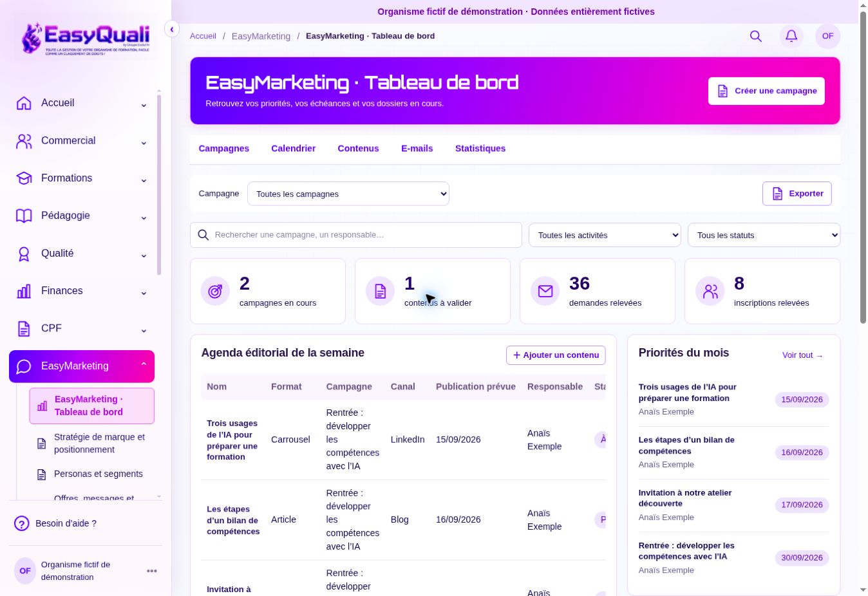Click the question mark help icon
The width and height of the screenshot is (868, 596).
click(22, 523)
